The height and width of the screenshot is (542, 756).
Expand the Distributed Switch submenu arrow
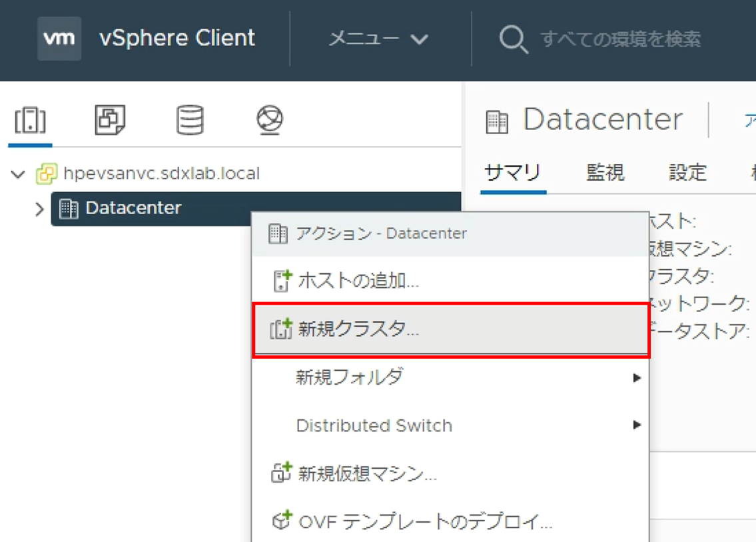(637, 425)
